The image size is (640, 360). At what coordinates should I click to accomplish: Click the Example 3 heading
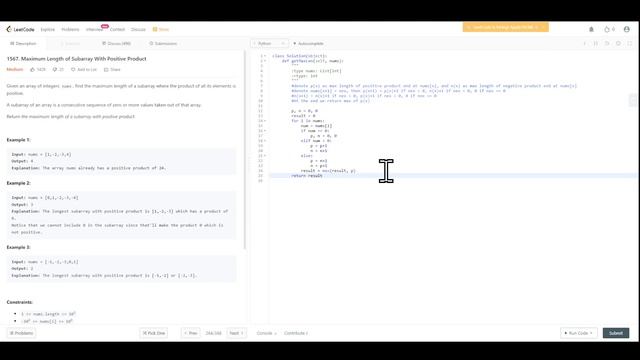click(x=18, y=247)
